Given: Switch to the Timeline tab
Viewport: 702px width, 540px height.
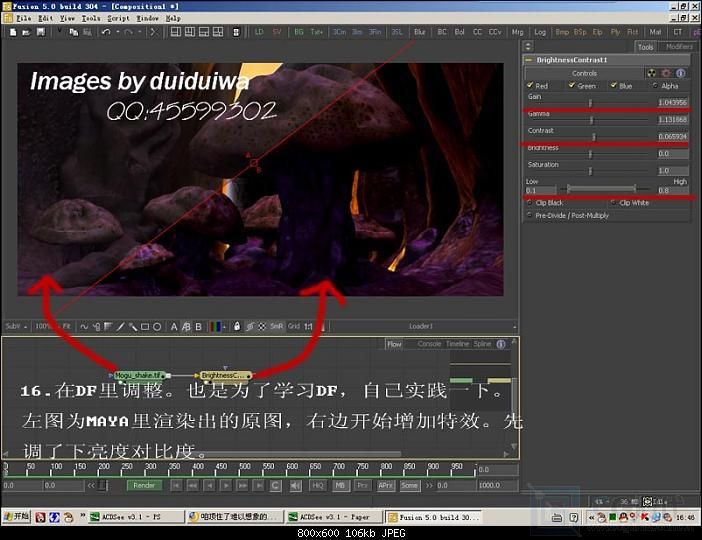Looking at the screenshot, I should (457, 344).
